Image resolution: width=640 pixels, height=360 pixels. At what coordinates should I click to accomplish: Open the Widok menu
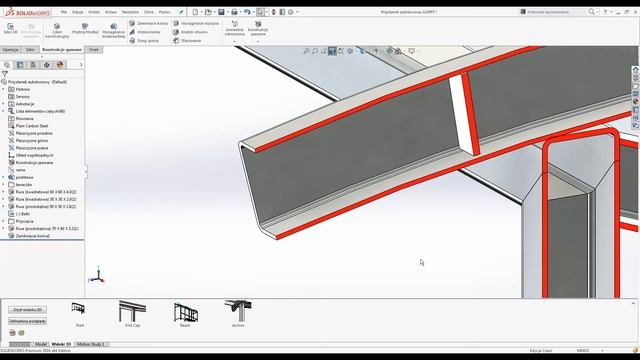point(94,12)
